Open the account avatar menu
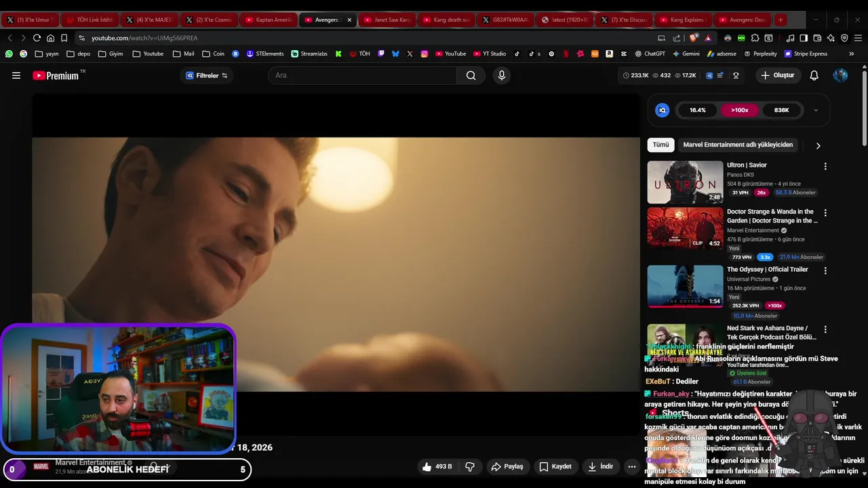This screenshot has height=488, width=868. click(840, 75)
